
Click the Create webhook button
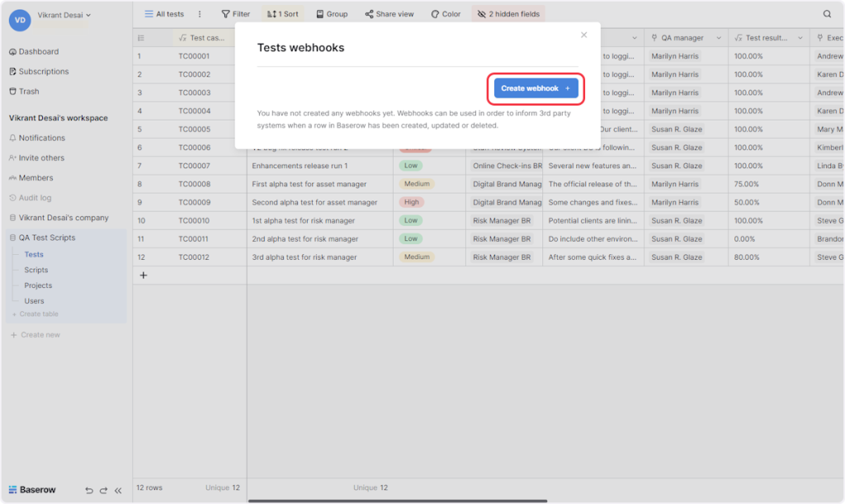click(x=536, y=88)
